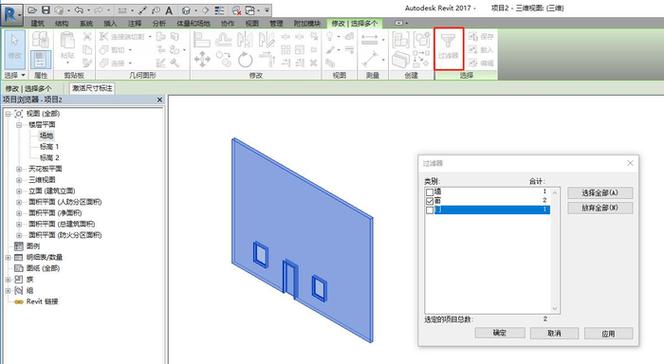
Task: Select 标高 1 view in project browser
Action: [x=49, y=147]
